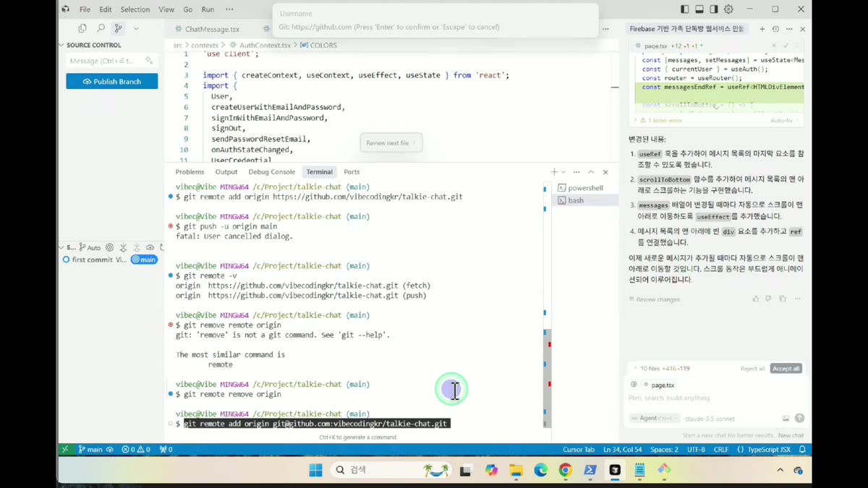Click the Review changes link
This screenshot has width=868, height=488.
pos(655,299)
